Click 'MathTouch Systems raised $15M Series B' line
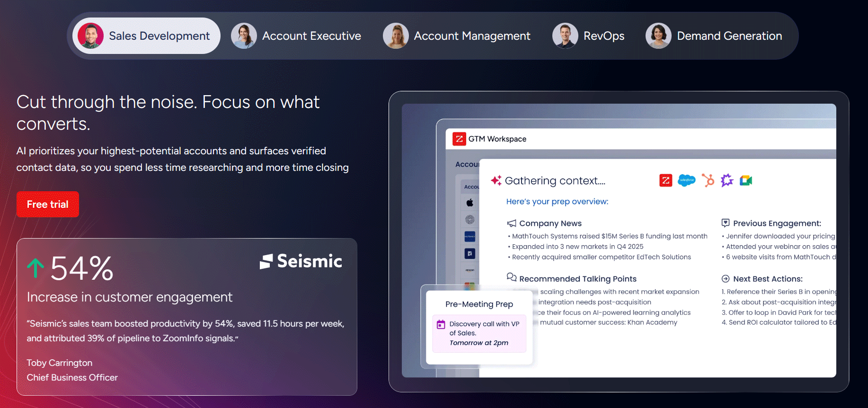The height and width of the screenshot is (408, 868). click(x=608, y=236)
